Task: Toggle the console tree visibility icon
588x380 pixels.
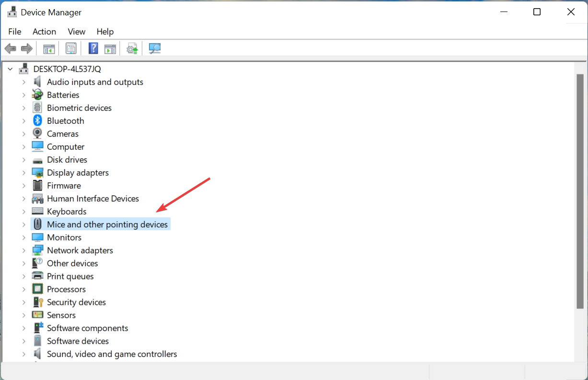Action: point(48,48)
